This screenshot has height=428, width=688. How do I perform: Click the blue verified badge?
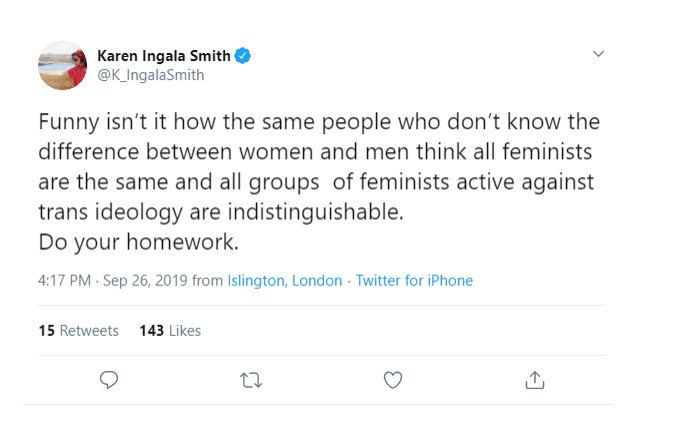click(x=242, y=54)
